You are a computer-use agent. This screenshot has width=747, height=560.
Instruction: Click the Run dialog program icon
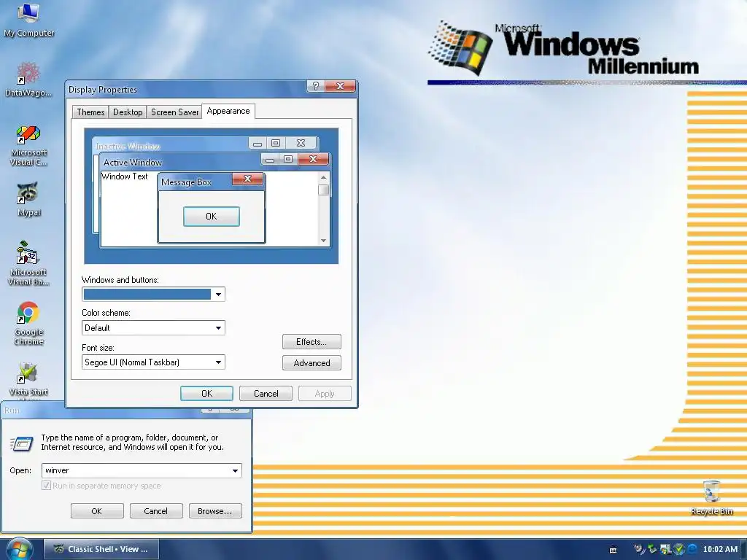pyautogui.click(x=21, y=443)
